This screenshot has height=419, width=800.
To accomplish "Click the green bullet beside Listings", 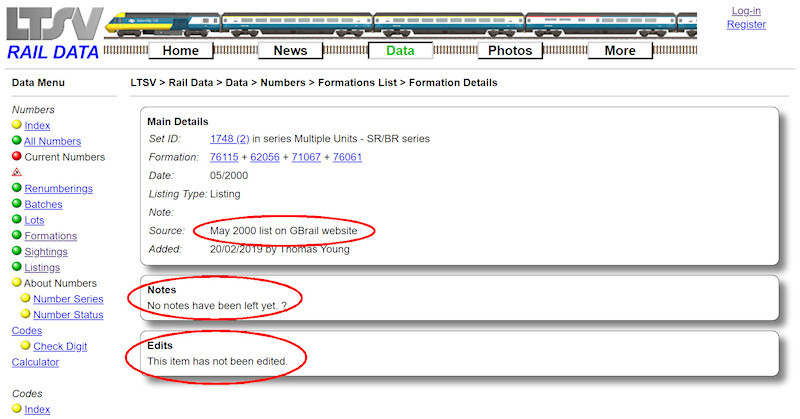I will click(17, 267).
